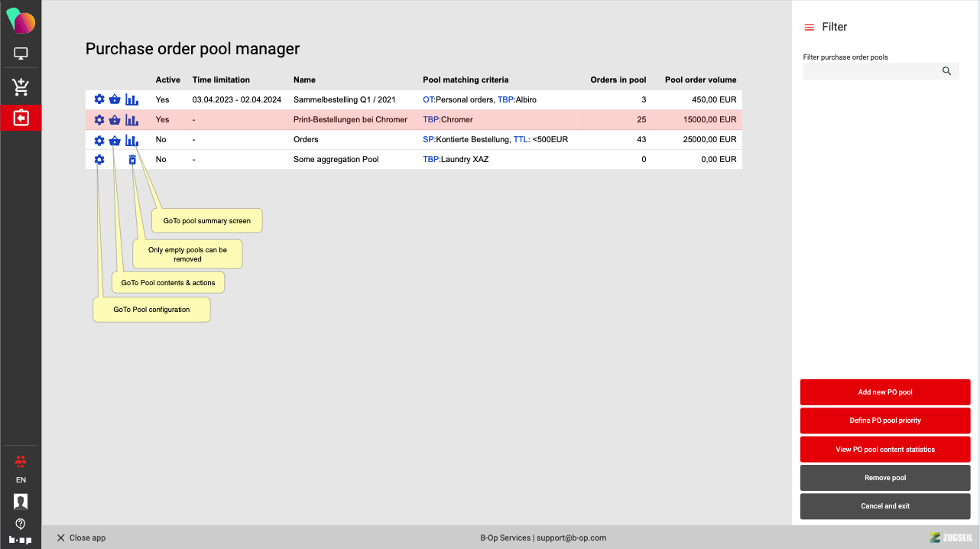The image size is (980, 549).
Task: Click Cancel and exit button
Action: pos(884,506)
